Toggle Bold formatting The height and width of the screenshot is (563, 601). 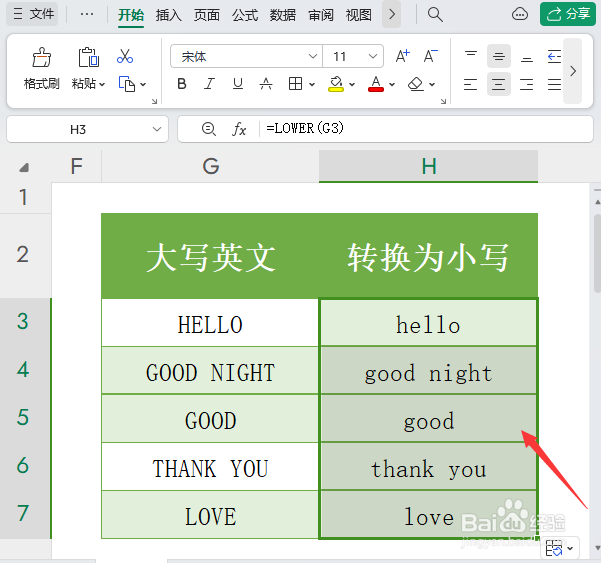coord(182,84)
